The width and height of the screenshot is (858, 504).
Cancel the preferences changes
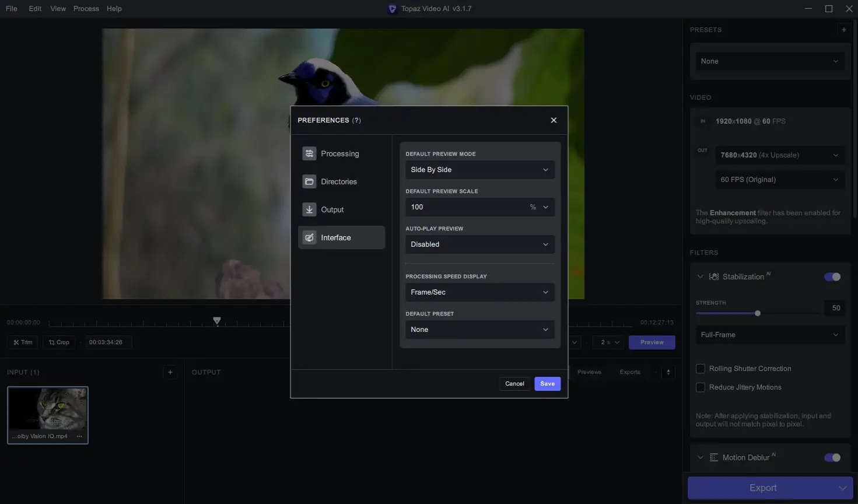[x=514, y=384]
